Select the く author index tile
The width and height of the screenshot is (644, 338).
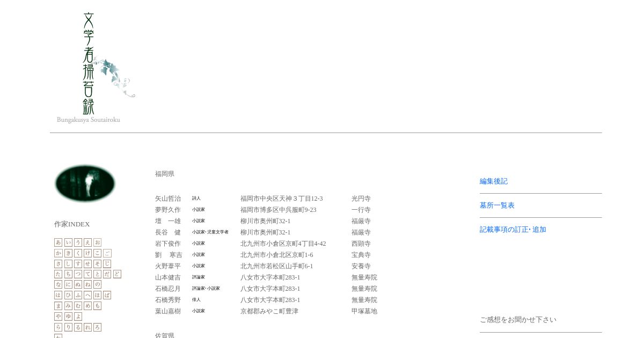[78, 253]
